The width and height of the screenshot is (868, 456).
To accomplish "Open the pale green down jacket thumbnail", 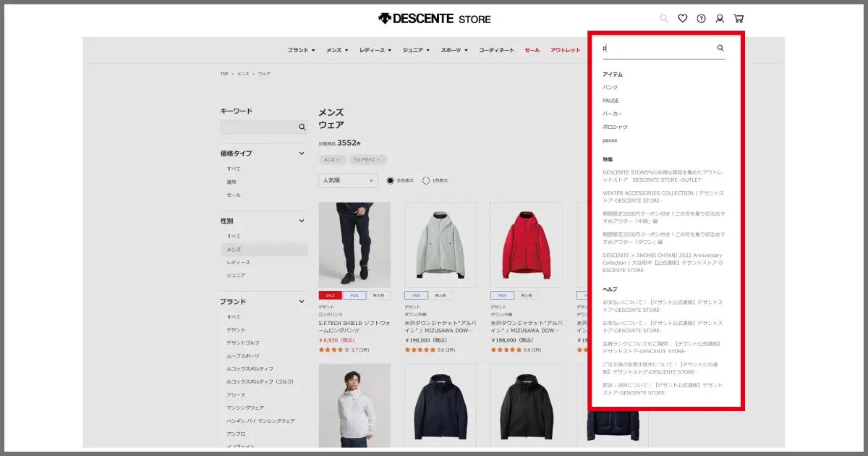I will point(441,245).
